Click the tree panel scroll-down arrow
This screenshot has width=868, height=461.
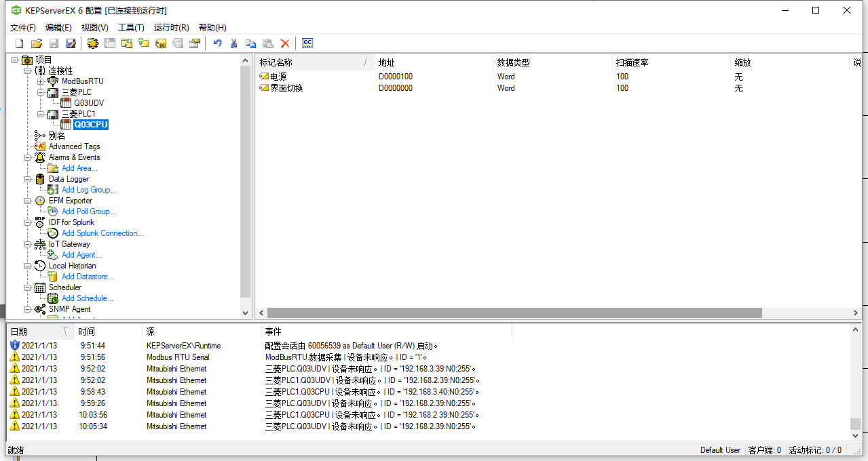(246, 313)
